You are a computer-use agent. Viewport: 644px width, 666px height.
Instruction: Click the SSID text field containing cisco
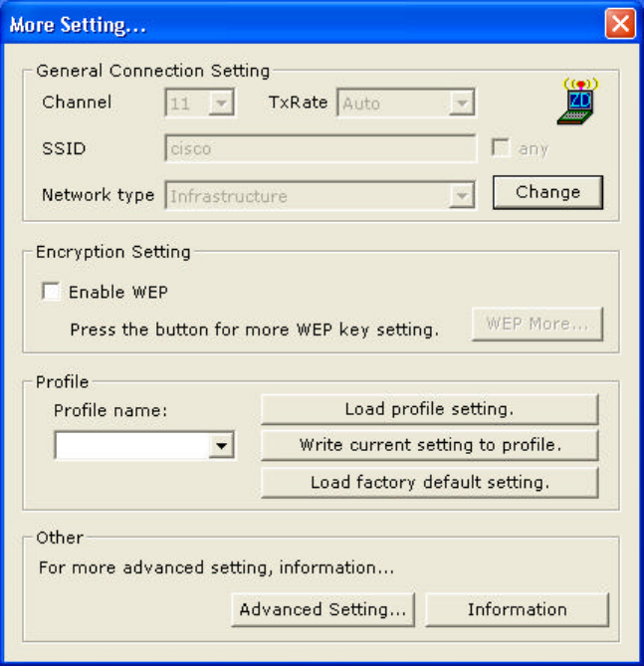321,148
